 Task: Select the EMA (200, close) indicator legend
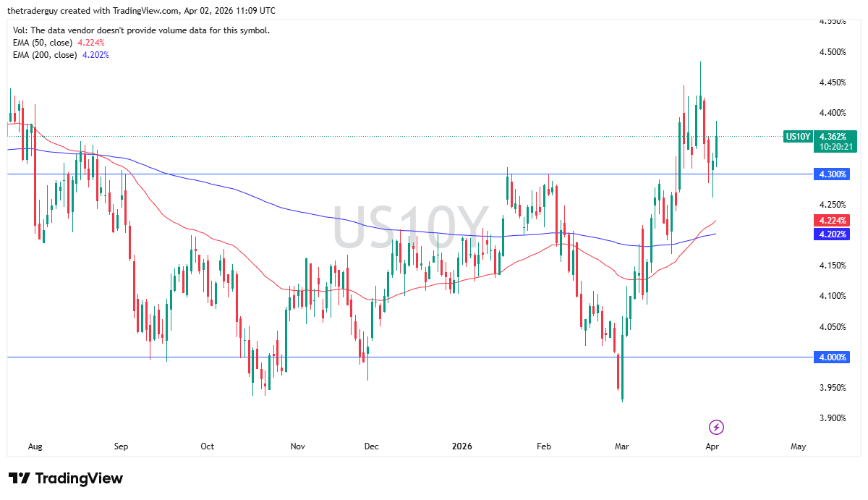(x=61, y=55)
